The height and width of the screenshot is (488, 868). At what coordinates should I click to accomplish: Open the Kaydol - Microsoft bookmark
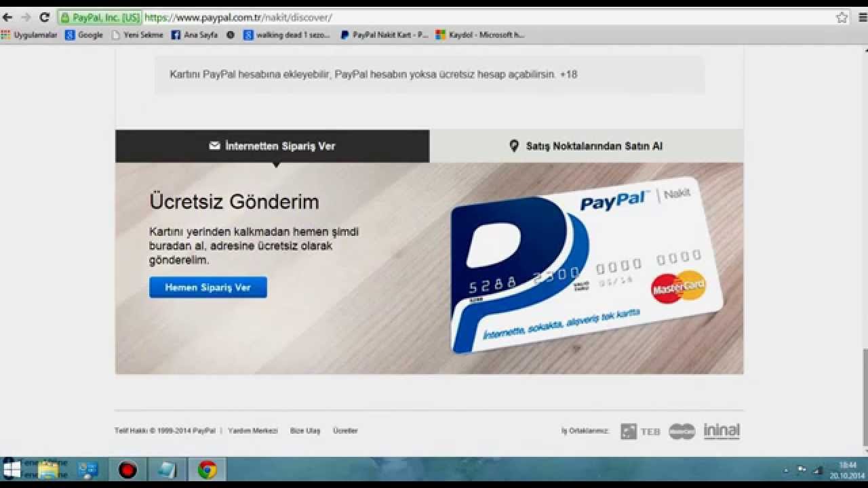pos(481,35)
